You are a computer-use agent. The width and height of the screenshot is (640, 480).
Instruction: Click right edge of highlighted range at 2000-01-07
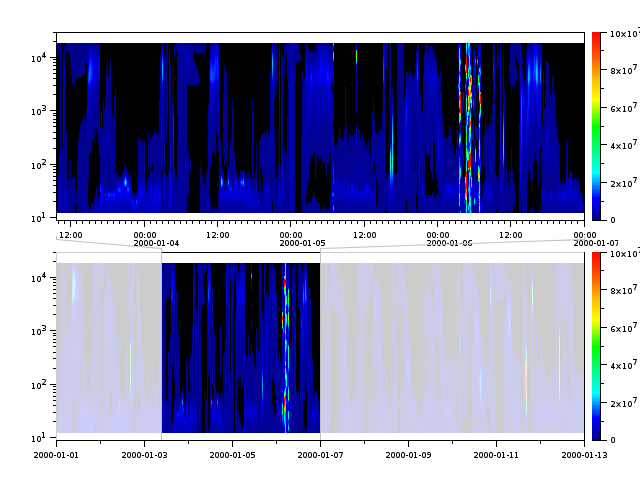(x=320, y=345)
